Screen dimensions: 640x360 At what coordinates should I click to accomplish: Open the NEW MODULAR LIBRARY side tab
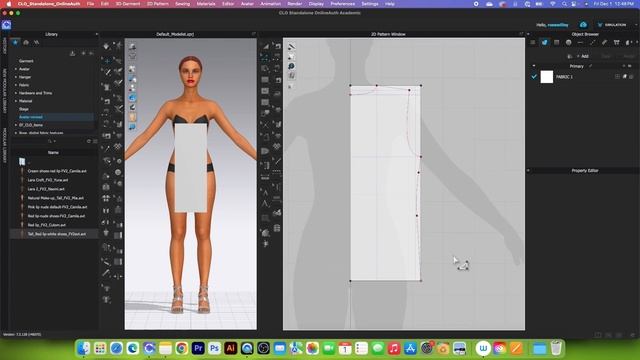[4, 91]
